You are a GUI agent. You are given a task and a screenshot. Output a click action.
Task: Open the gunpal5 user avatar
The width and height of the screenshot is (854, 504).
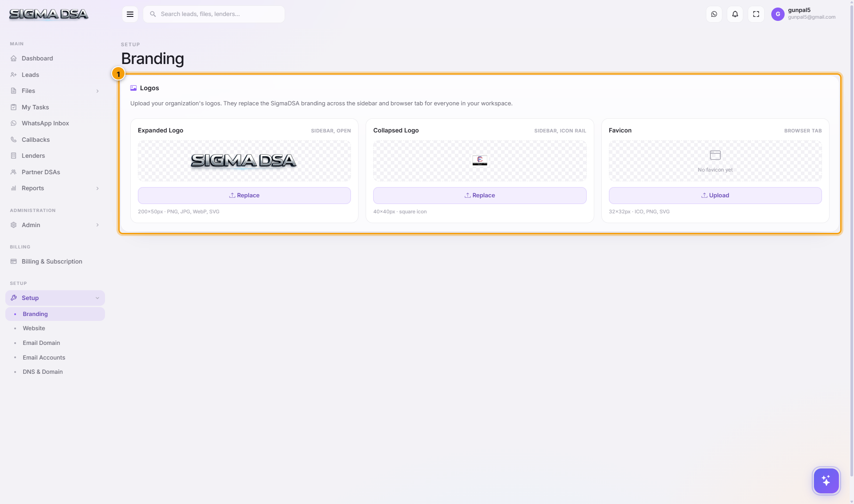[x=777, y=14]
